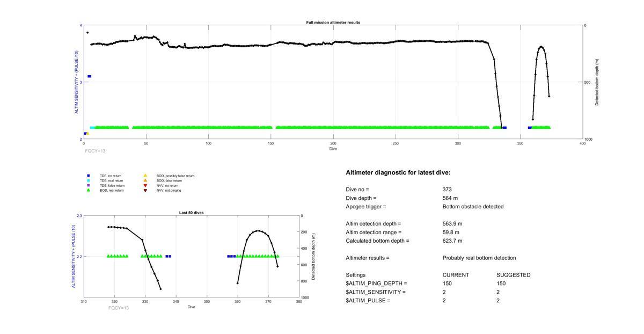
Task: Click the 'Last 50 dives' plot title
Action: (191, 213)
